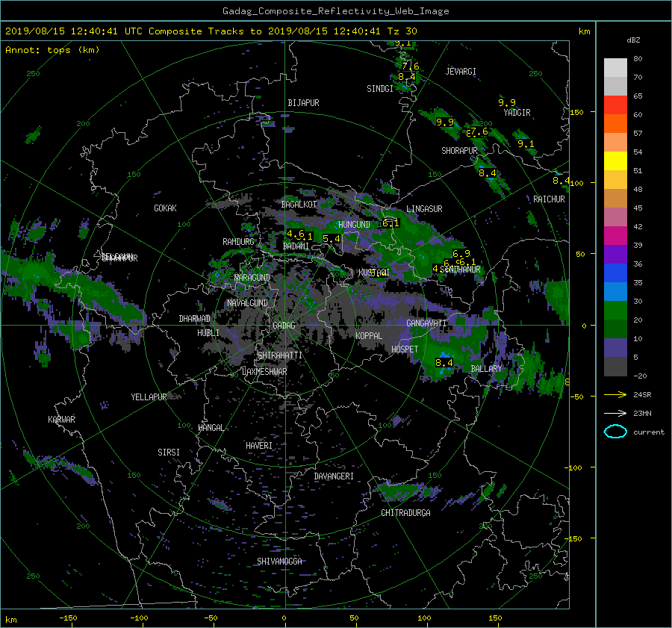Click the cyan 'current' ellipse legend icon

pos(615,432)
